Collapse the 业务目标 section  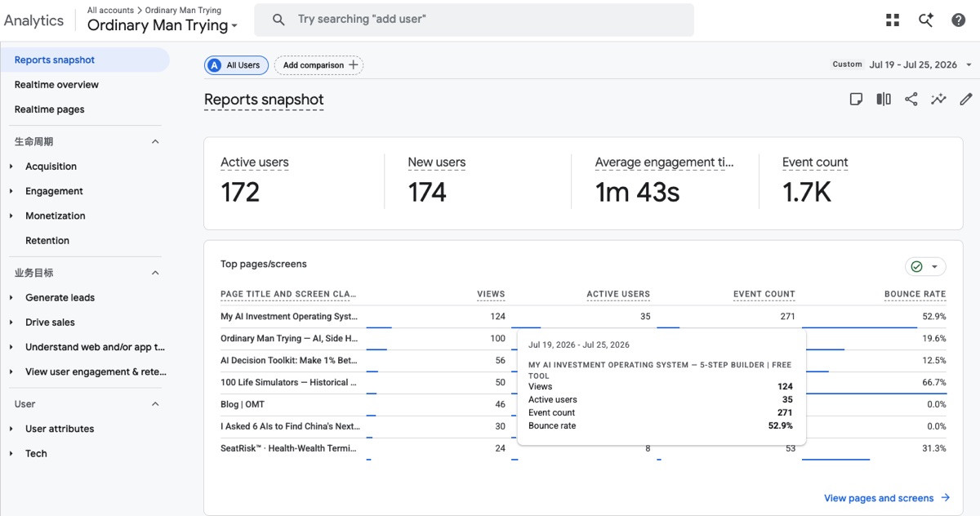155,273
